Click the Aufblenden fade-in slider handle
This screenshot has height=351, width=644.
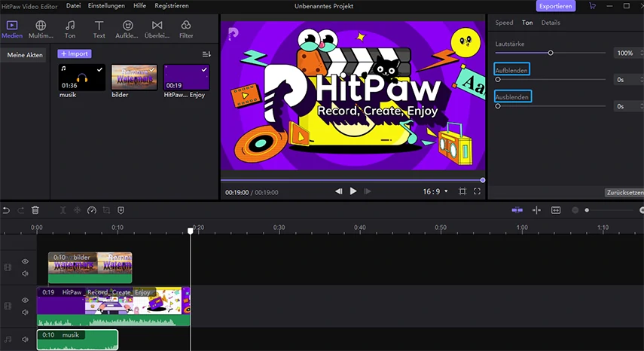click(498, 80)
